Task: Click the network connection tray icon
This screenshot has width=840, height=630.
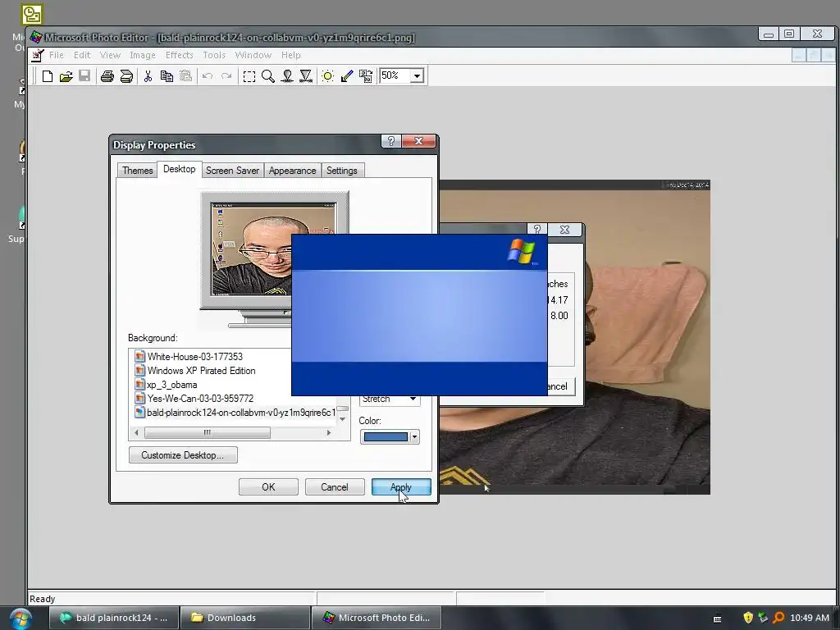Action: pyautogui.click(x=763, y=618)
